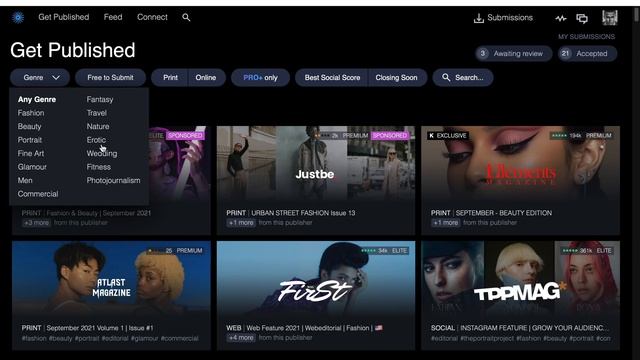Select the Fashion genre
The image size is (640, 360).
click(x=31, y=113)
